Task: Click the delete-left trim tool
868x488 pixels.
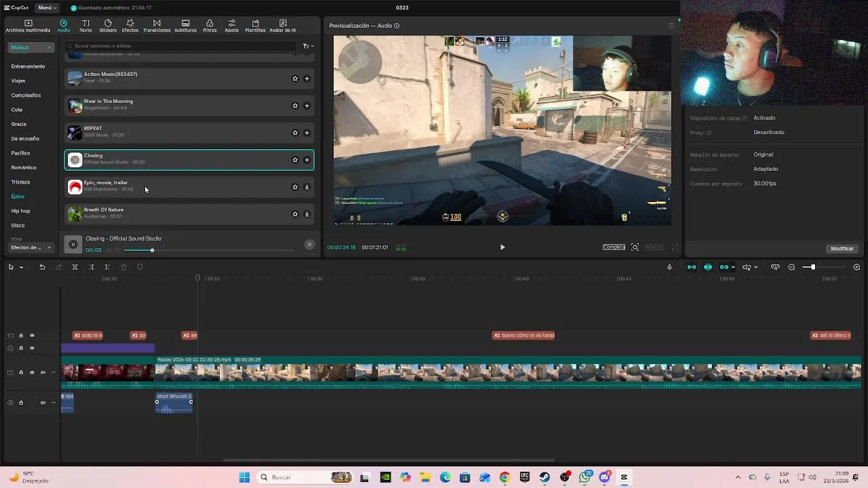Action: [91, 267]
